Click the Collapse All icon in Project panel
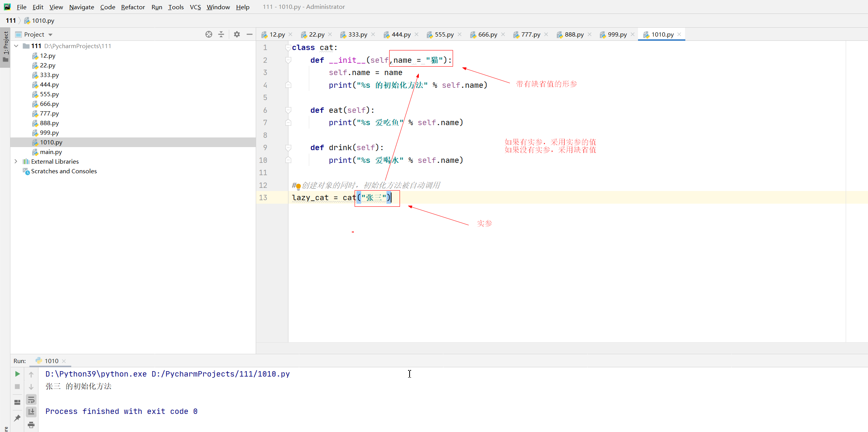 coord(221,34)
